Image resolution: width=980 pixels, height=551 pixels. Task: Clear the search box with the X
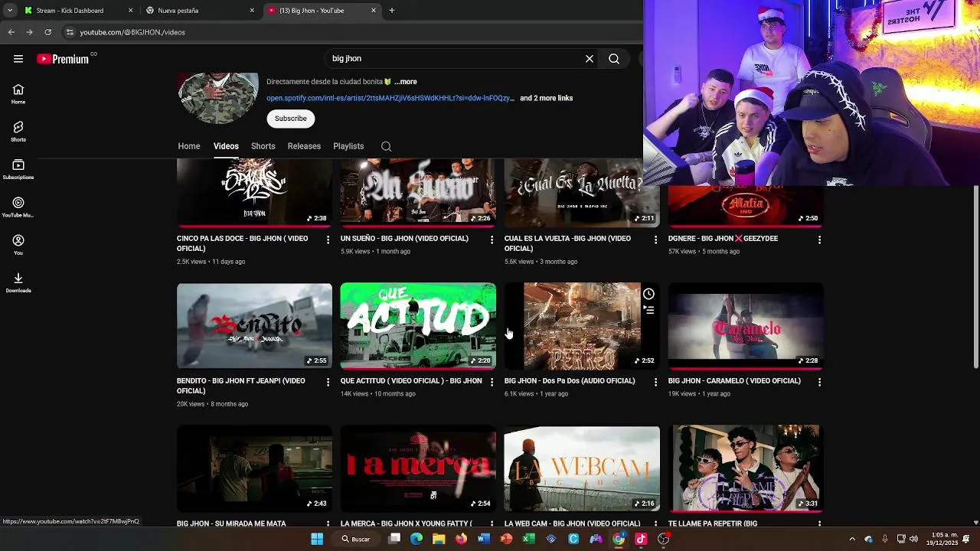click(590, 59)
